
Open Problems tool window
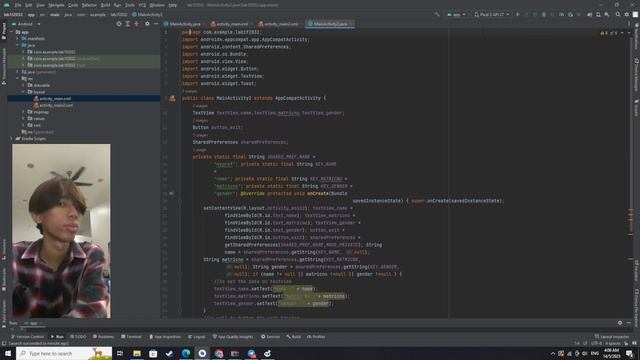coord(103,337)
